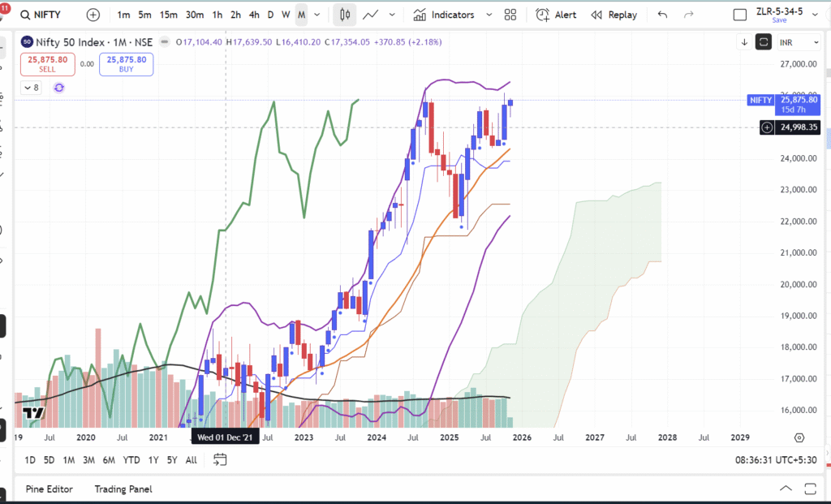
Task: Select the candlestick chart type icon
Action: [345, 15]
